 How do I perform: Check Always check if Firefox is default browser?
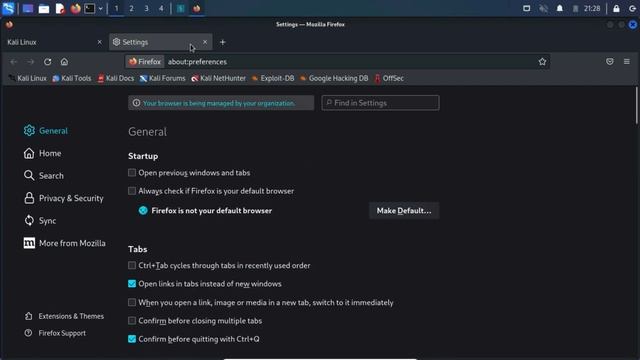pyautogui.click(x=132, y=191)
